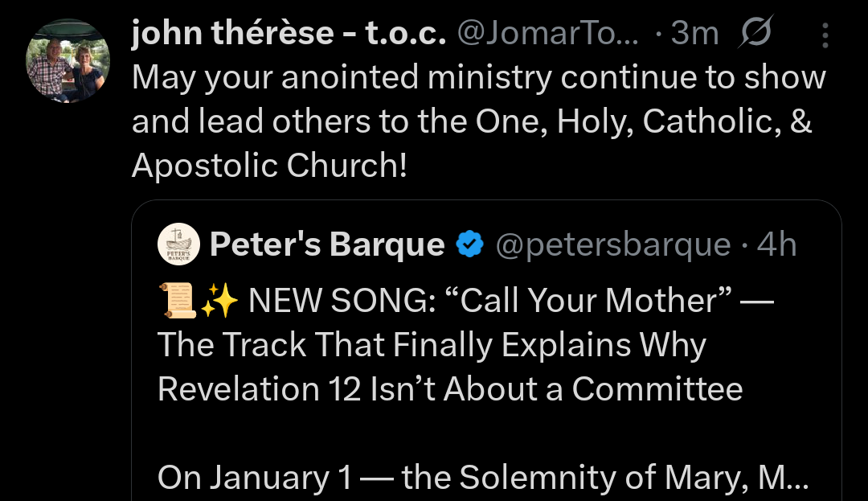Open the Grok actions icon beside the timestamp
The image size is (868, 501).
pos(755,33)
